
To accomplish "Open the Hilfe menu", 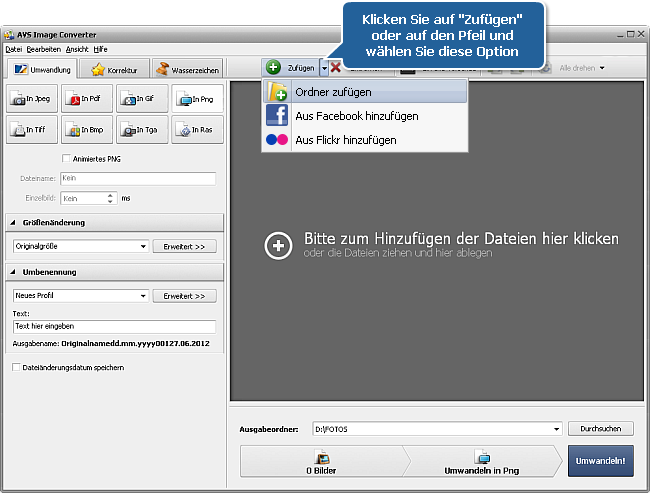I will pos(100,49).
